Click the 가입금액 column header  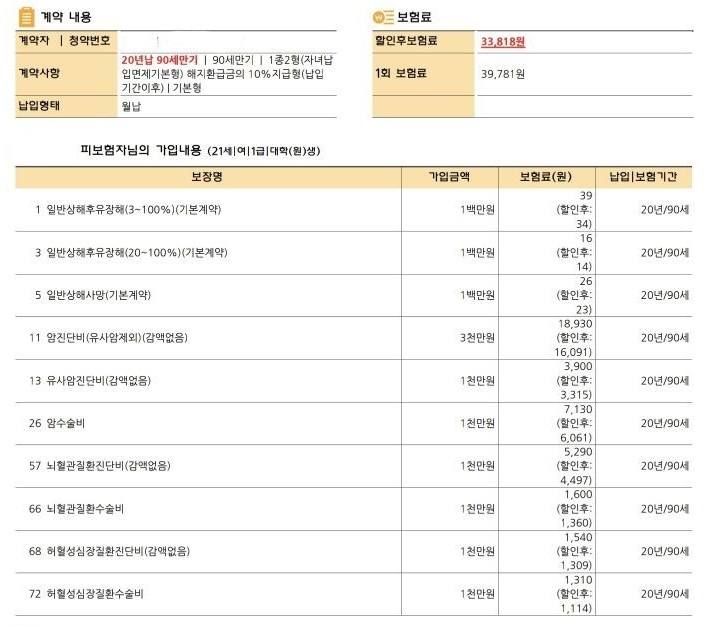click(449, 177)
